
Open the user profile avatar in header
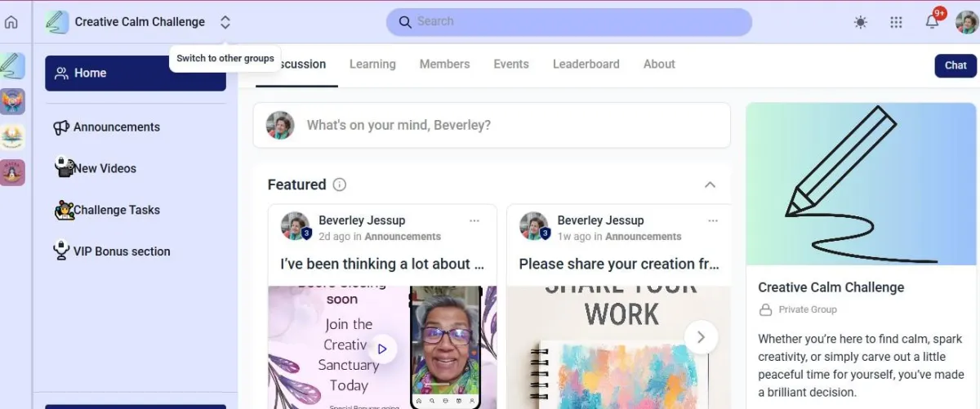(967, 22)
